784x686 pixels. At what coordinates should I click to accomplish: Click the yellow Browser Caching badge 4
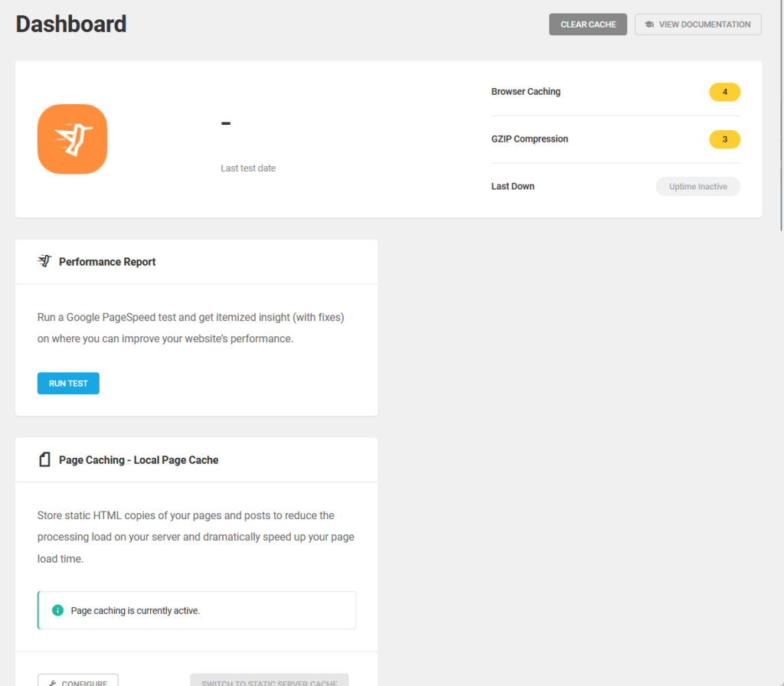pyautogui.click(x=724, y=92)
